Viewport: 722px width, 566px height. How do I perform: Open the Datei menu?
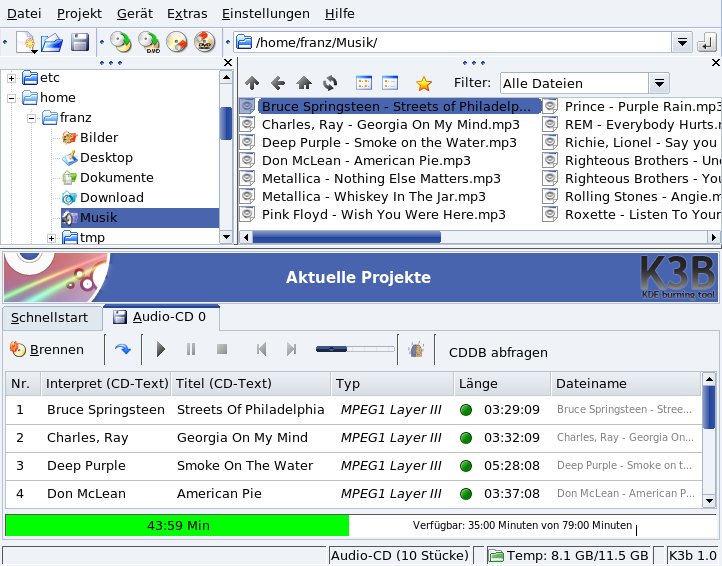[x=24, y=14]
